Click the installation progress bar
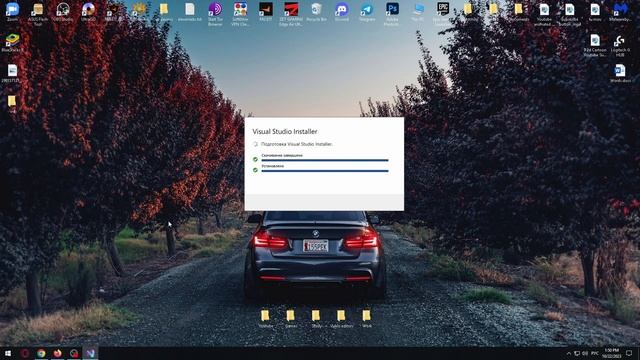Viewport: 640px width, 360px height. point(325,171)
